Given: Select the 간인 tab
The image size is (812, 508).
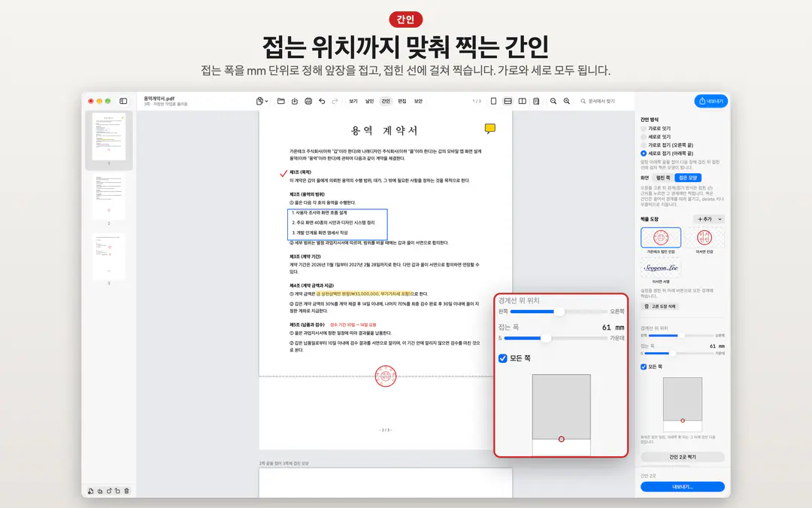Looking at the screenshot, I should click(386, 101).
